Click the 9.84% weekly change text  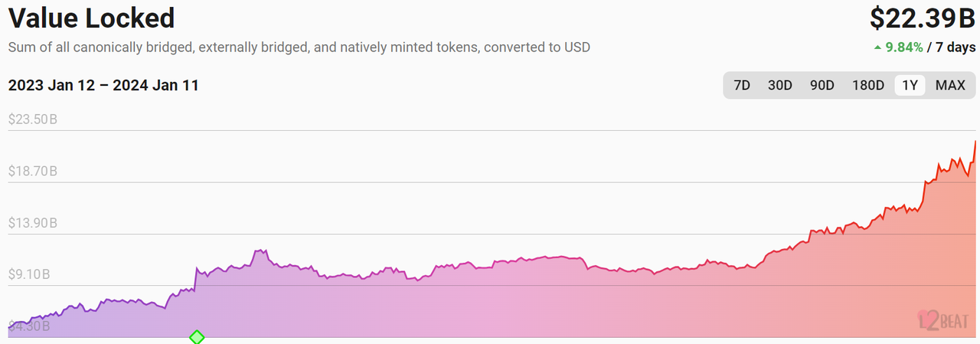[x=904, y=48]
